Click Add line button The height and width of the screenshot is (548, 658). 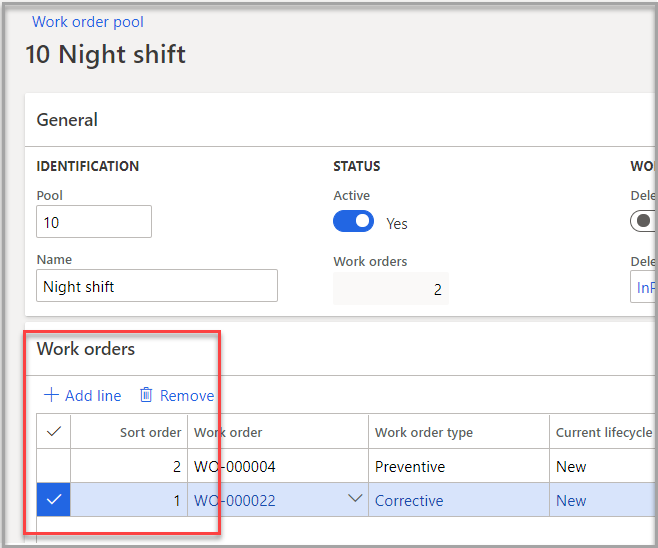click(83, 395)
